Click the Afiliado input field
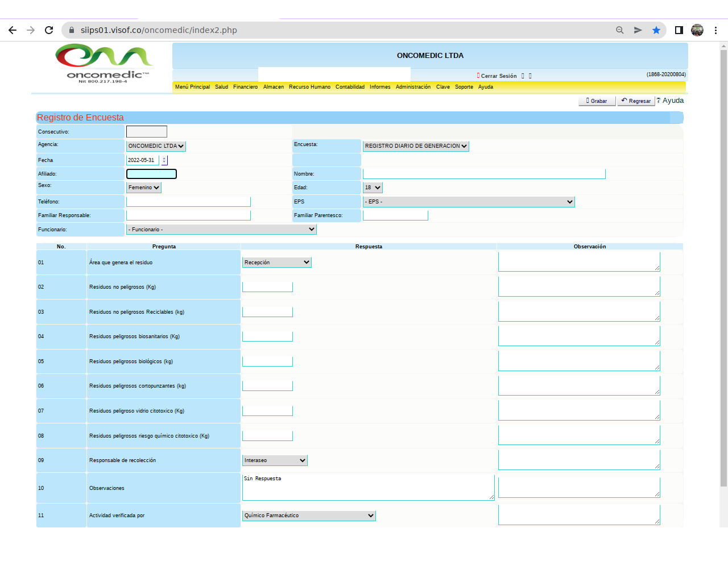Viewport: 728px width, 582px height. 151,174
